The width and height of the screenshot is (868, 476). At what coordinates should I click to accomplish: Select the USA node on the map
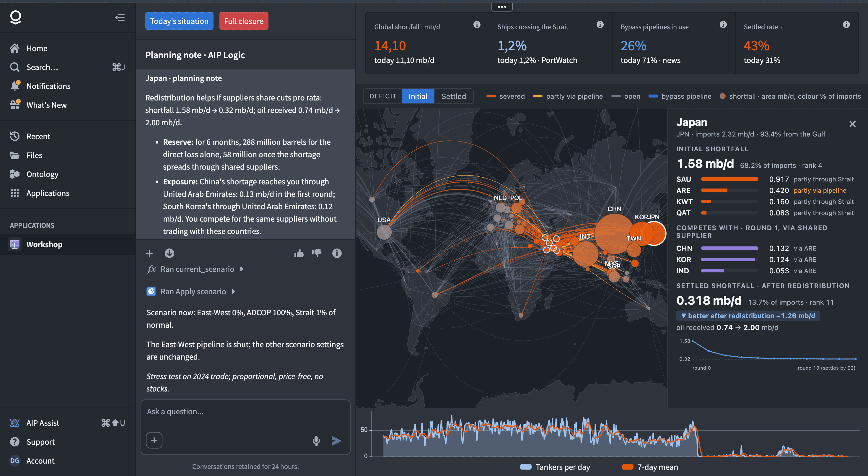tap(384, 232)
